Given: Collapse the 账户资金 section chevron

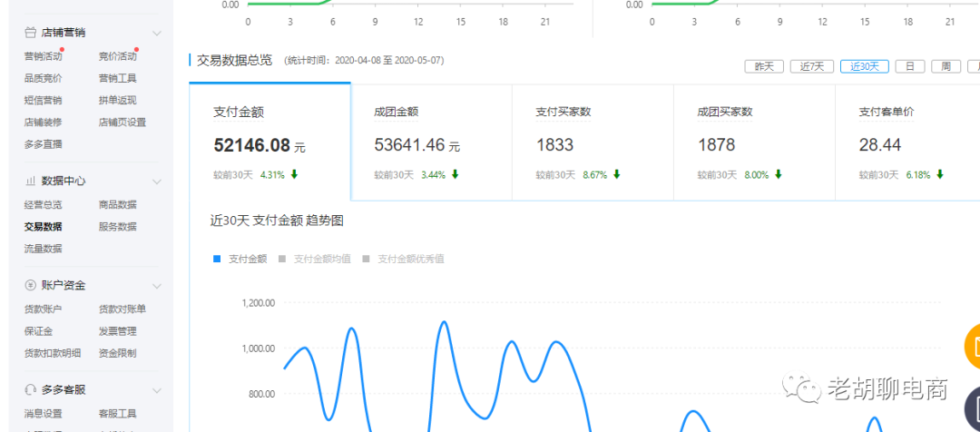Looking at the screenshot, I should [157, 286].
